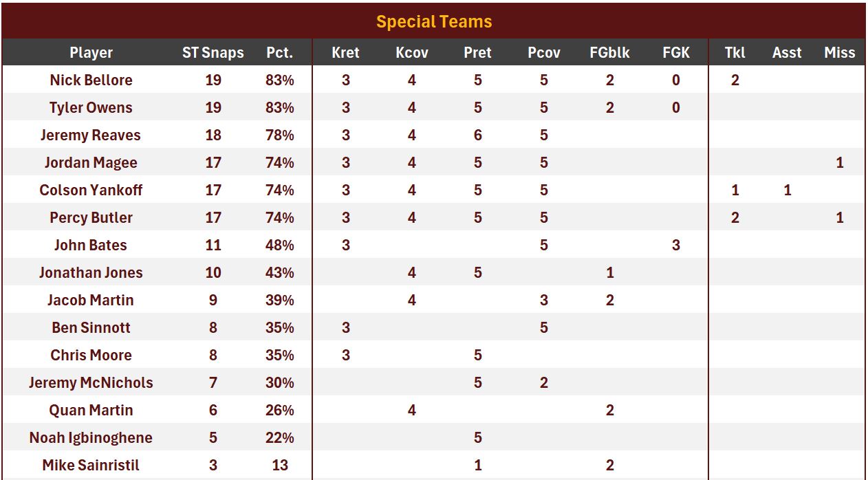This screenshot has height=480, width=868.
Task: Select the Pct. column header
Action: pyautogui.click(x=279, y=52)
